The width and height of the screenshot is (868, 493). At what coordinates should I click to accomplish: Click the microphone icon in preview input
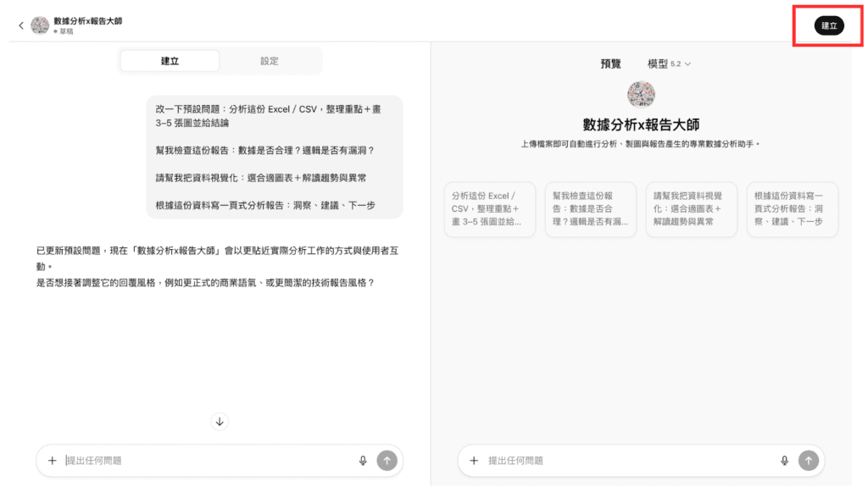point(784,460)
